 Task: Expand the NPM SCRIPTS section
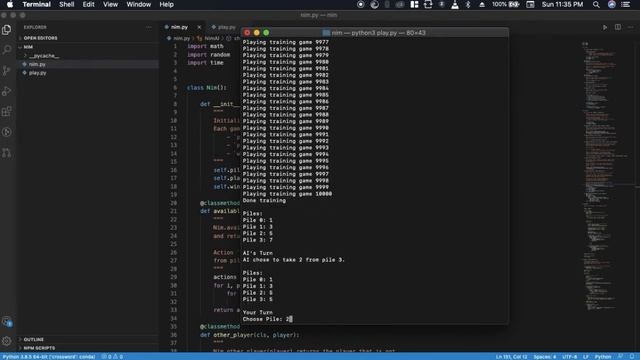[39, 348]
